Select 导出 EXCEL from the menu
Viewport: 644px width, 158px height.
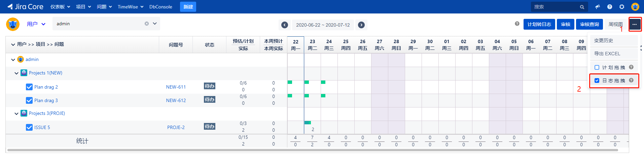coord(607,54)
